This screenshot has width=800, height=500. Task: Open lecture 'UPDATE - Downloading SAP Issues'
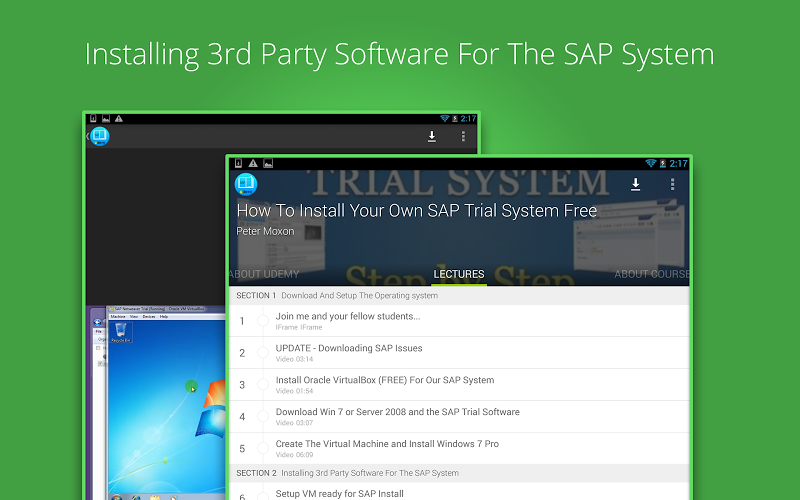(459, 353)
